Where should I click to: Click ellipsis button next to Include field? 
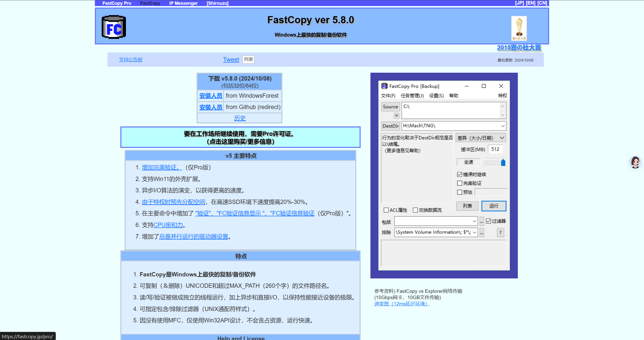click(482, 221)
